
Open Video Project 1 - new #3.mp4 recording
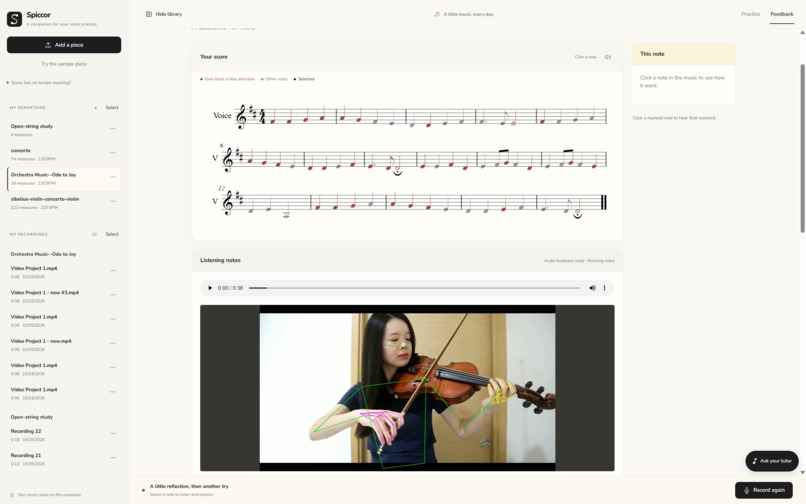(57, 296)
